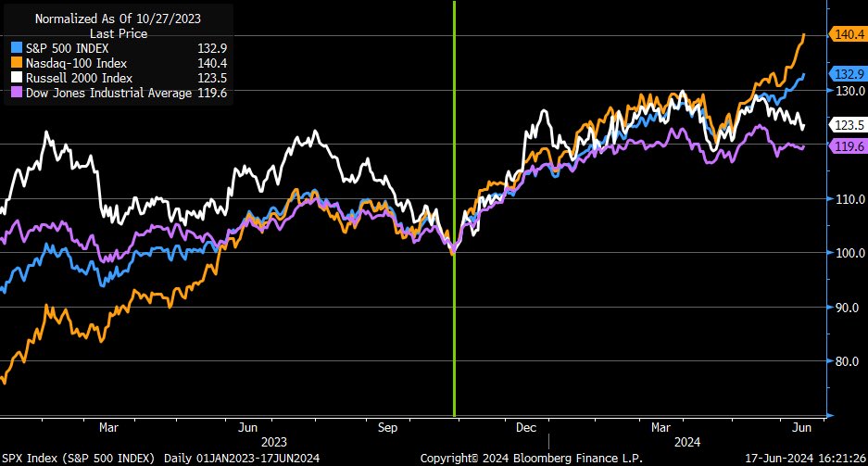Click the 140.4 value in the legend

pos(212,63)
